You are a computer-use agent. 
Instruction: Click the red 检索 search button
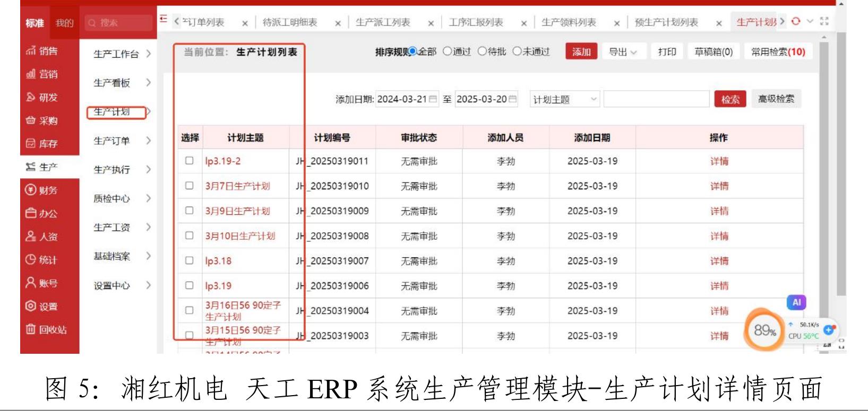731,99
